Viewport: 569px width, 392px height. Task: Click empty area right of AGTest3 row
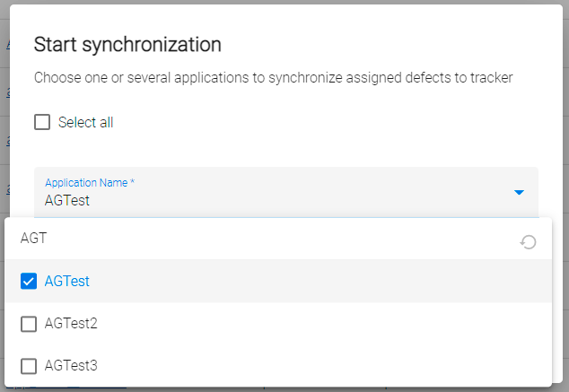359,366
